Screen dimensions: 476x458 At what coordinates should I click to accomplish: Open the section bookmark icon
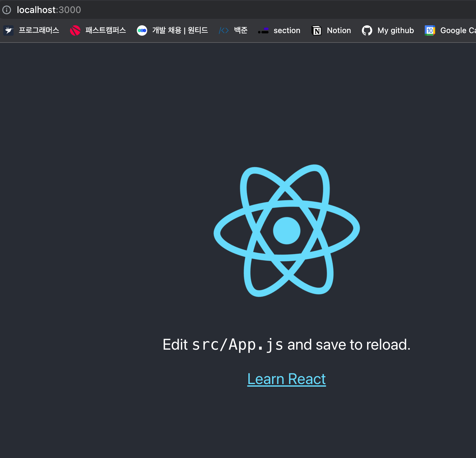(263, 30)
